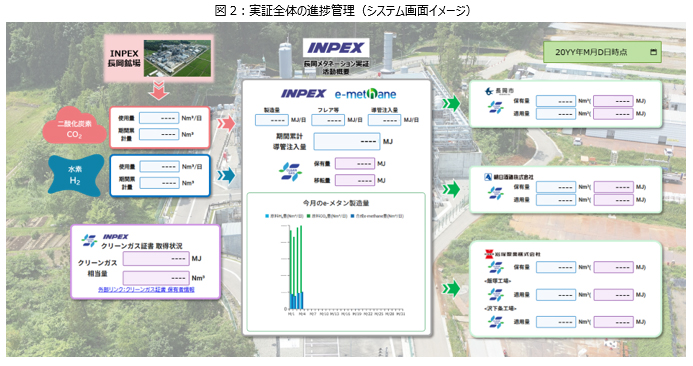Click the e-methane logo
This screenshot has height=366, width=693.
point(365,94)
